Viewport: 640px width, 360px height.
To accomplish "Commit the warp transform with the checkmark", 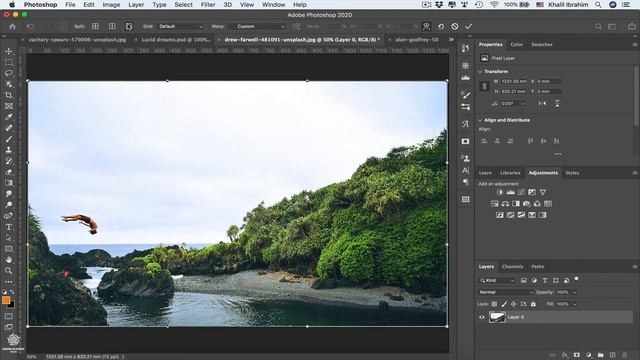I will point(469,27).
